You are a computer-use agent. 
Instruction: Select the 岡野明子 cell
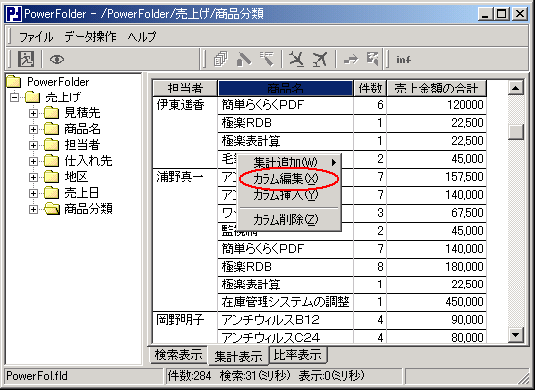tap(185, 327)
